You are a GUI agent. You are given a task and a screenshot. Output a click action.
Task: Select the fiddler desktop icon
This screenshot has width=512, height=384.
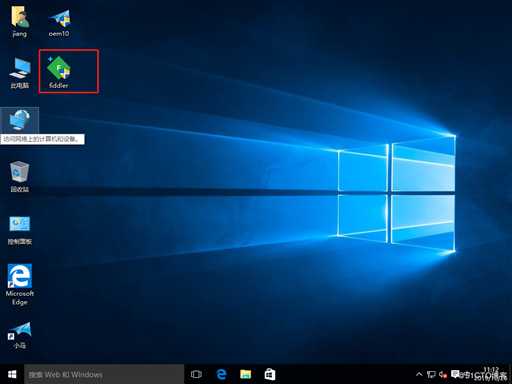coord(59,72)
